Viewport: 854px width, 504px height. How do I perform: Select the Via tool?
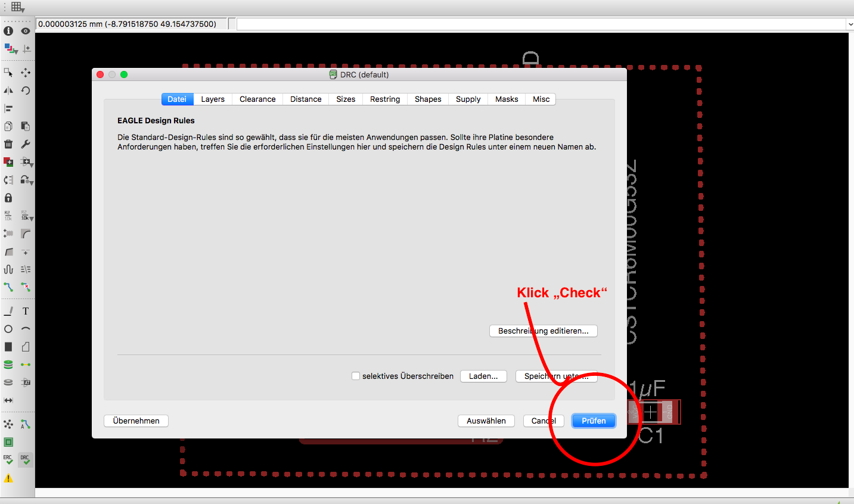pyautogui.click(x=8, y=365)
